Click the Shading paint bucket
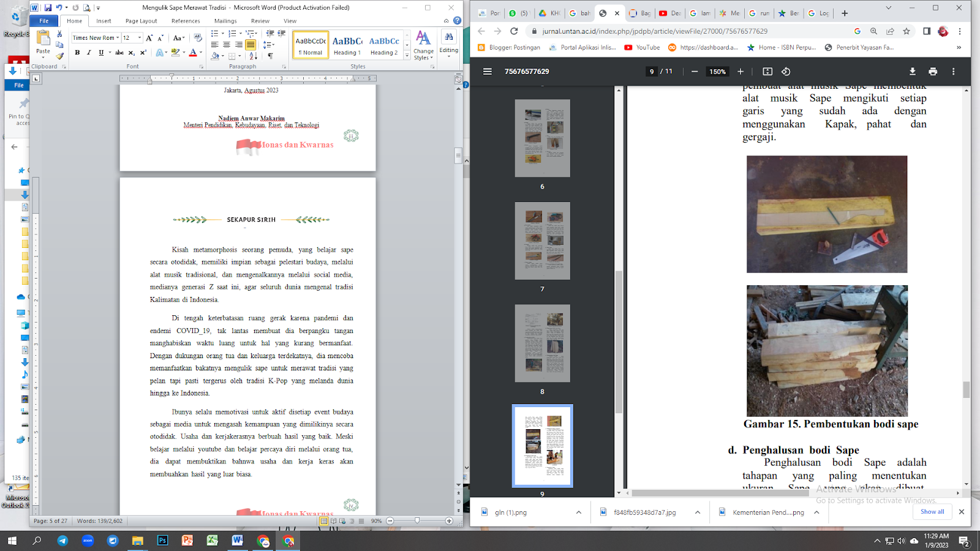 point(215,56)
